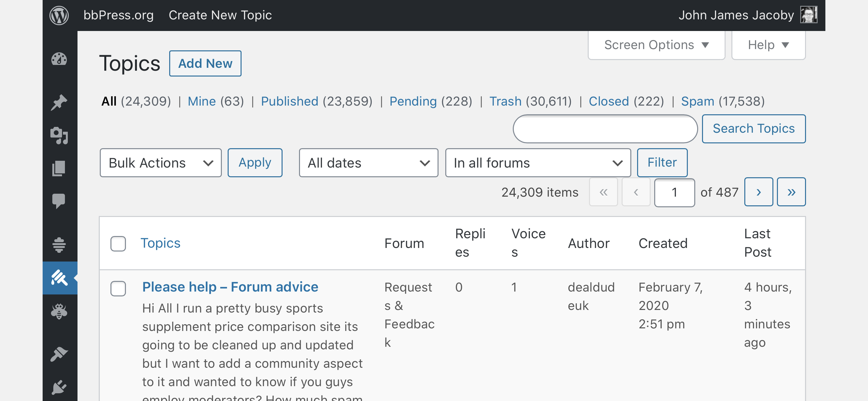This screenshot has width=868, height=401.
Task: Filter to Published topics
Action: (290, 101)
